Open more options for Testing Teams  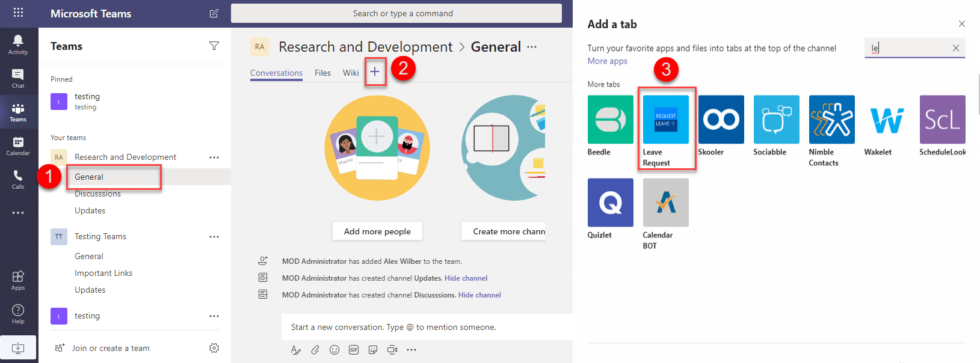coord(214,237)
